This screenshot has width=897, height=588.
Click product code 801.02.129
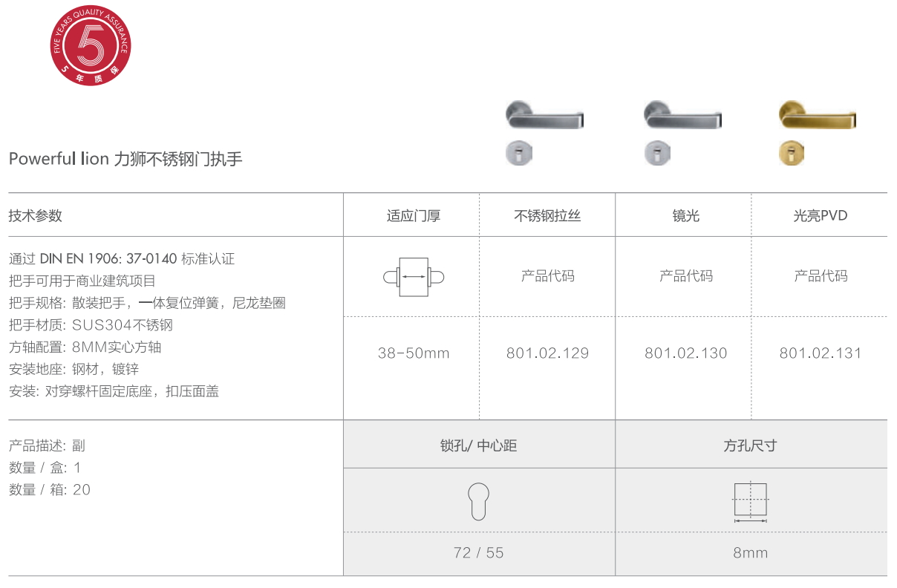tap(547, 353)
